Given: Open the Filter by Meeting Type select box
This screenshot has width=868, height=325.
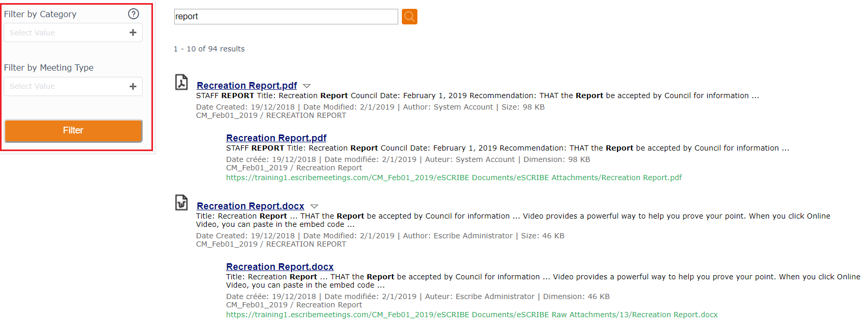Looking at the screenshot, I should pos(73,86).
